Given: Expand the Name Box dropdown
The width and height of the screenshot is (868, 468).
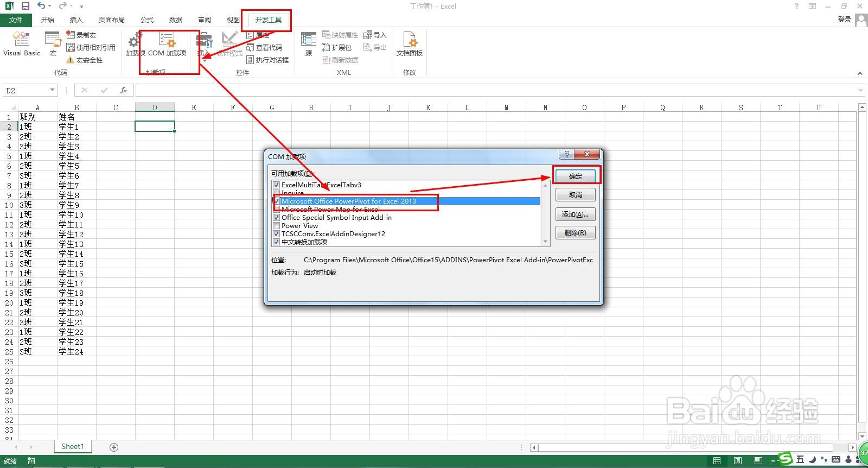Looking at the screenshot, I should pyautogui.click(x=52, y=90).
